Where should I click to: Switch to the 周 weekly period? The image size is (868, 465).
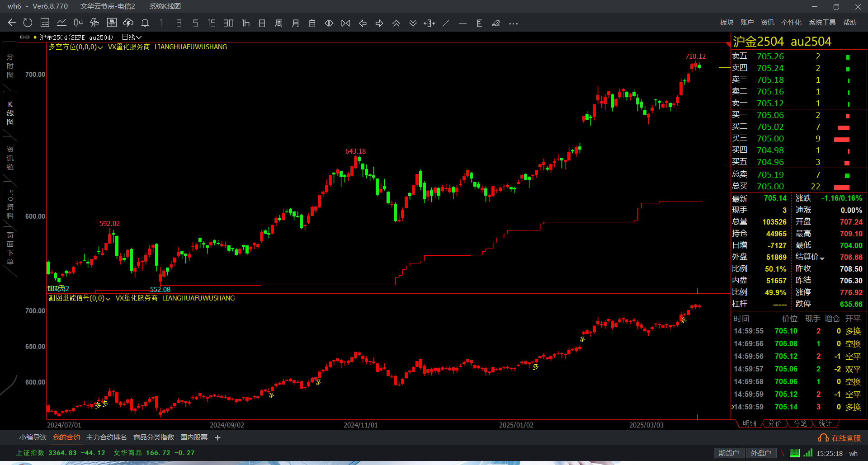[x=278, y=23]
